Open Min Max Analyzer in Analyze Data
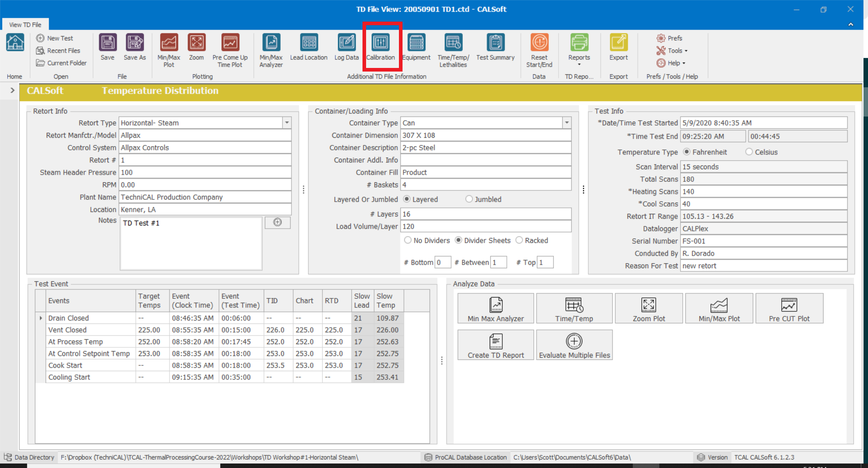Viewport: 868px width, 468px height. (496, 309)
